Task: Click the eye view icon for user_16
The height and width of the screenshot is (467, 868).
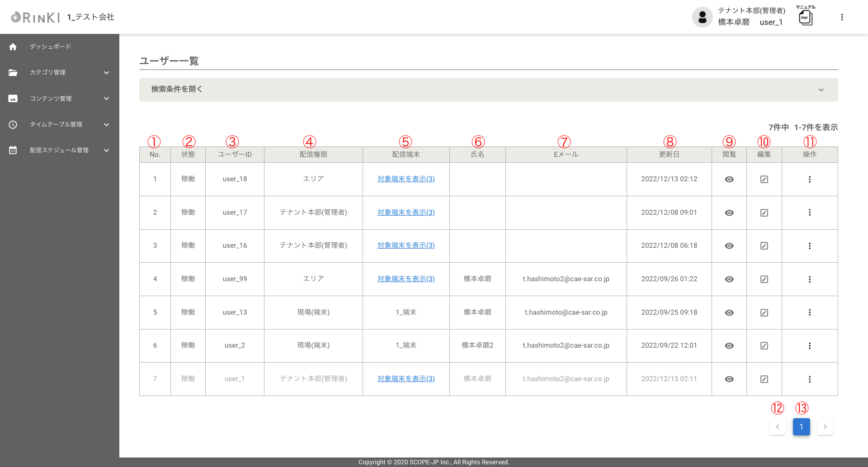Action: [x=729, y=246]
